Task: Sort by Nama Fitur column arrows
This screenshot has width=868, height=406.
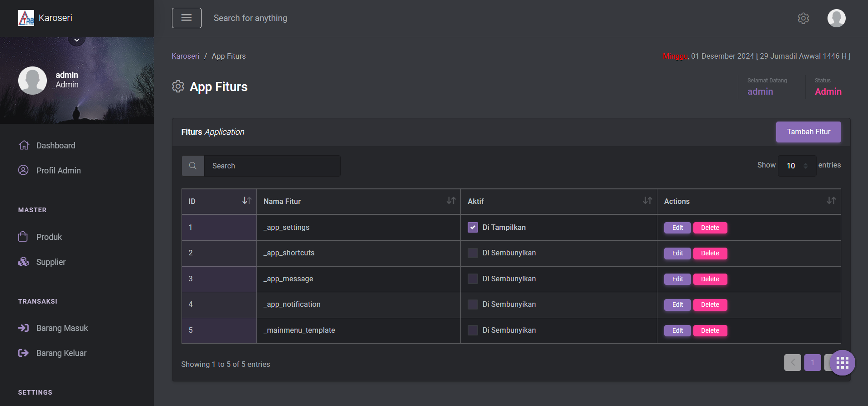Action: (x=451, y=201)
